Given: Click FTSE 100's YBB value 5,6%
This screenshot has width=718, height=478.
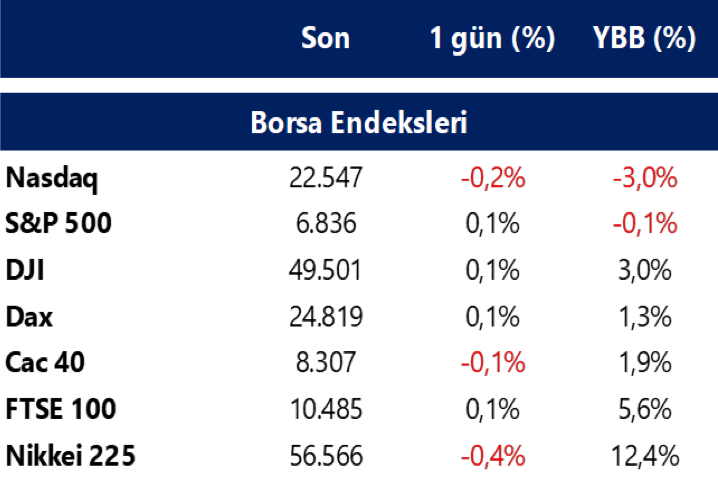Looking at the screenshot, I should point(650,409).
